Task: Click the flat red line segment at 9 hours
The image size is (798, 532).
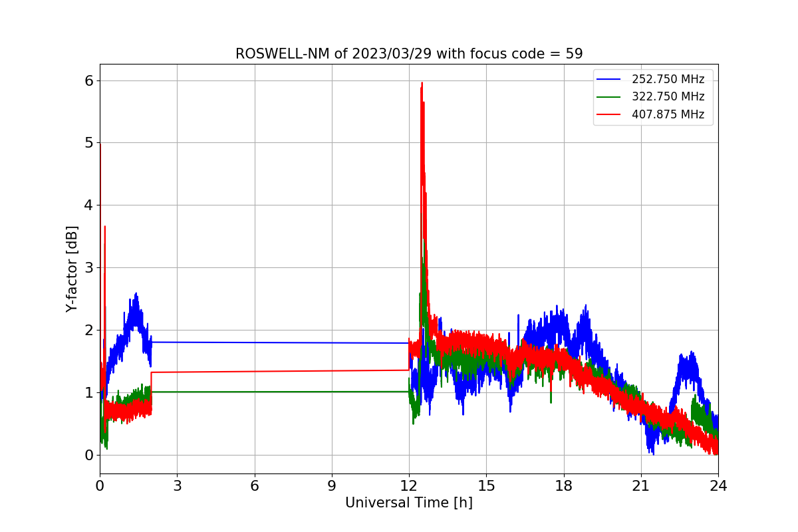Action: [332, 371]
